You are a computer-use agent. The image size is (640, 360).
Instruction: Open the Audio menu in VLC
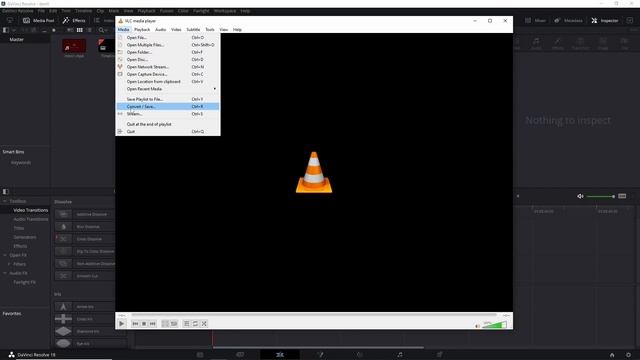pyautogui.click(x=160, y=29)
